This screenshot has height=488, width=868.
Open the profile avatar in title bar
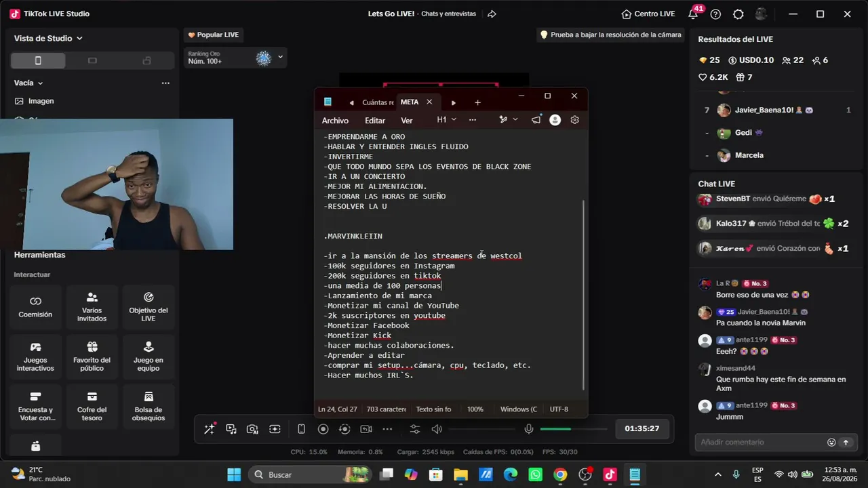pos(762,14)
